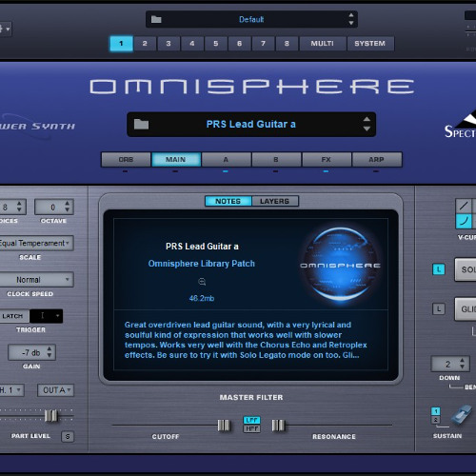Switch to part 1 tab
This screenshot has width=476, height=476.
coord(121,44)
